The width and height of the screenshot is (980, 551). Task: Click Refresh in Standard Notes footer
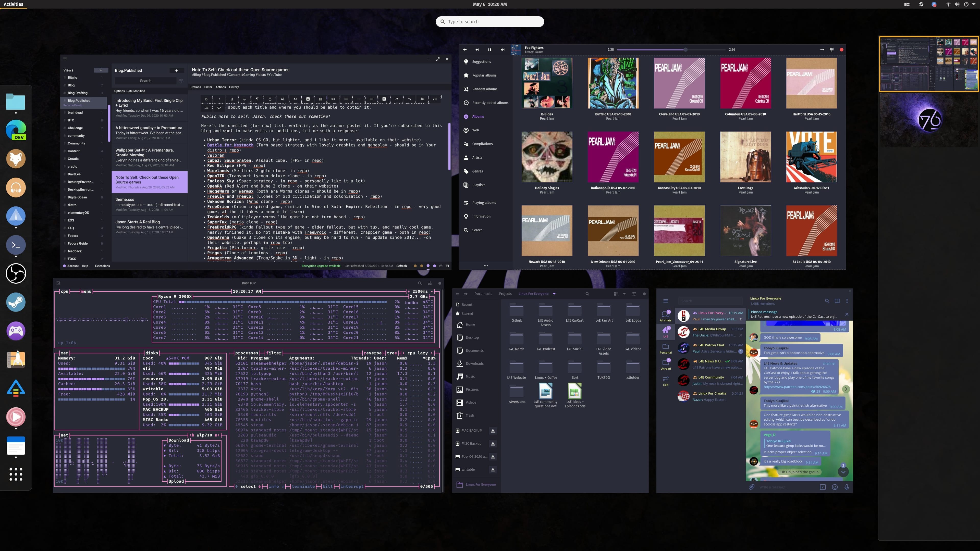pos(401,266)
